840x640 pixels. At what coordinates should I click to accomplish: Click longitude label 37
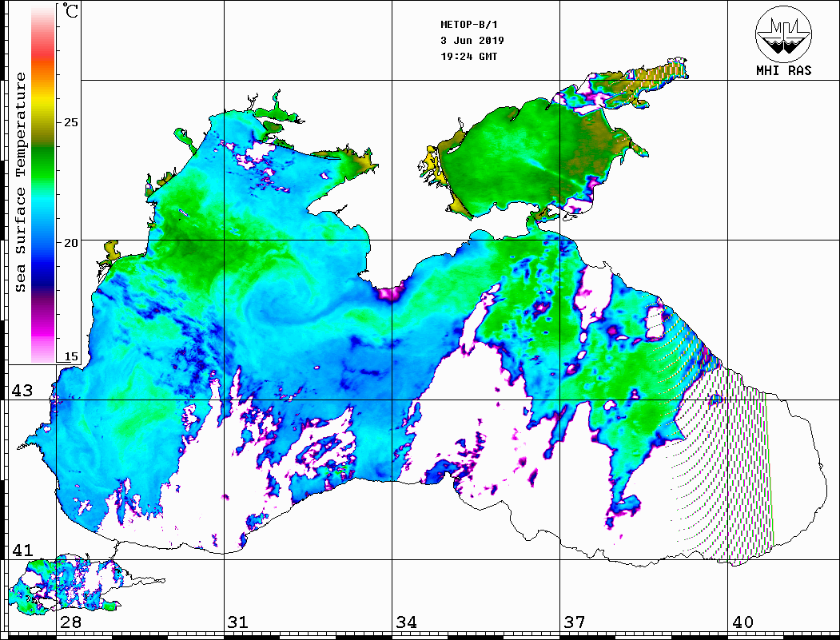(574, 622)
